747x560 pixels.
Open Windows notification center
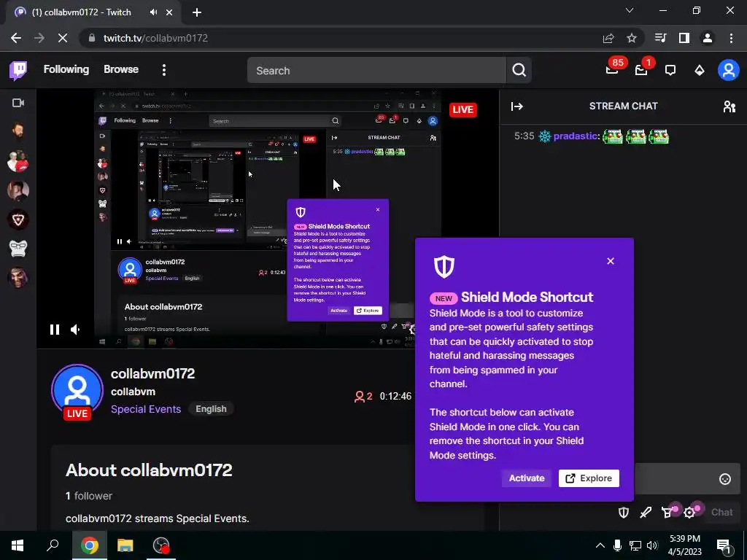coord(724,545)
